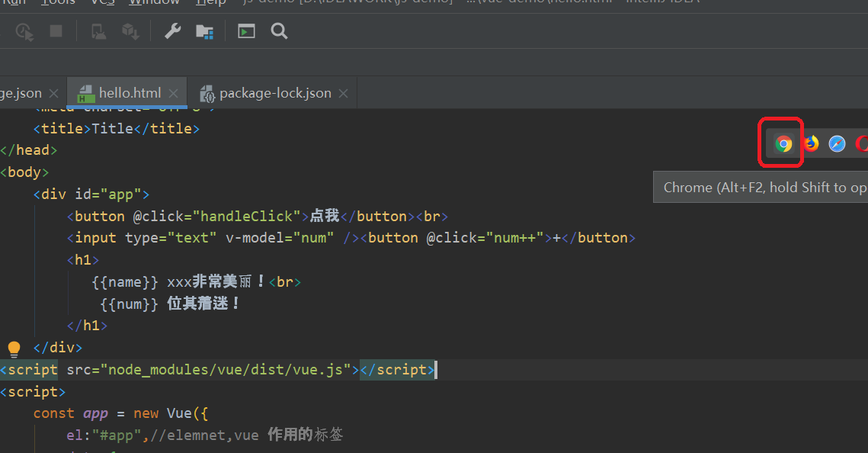
Task: Click the package-lock.json file icon
Action: click(x=207, y=94)
